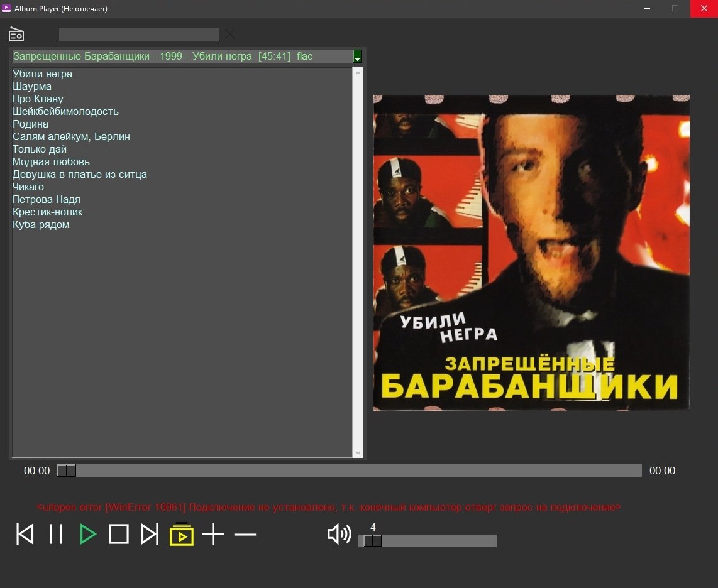Select track Убили негра
This screenshot has width=718, height=588.
42,73
